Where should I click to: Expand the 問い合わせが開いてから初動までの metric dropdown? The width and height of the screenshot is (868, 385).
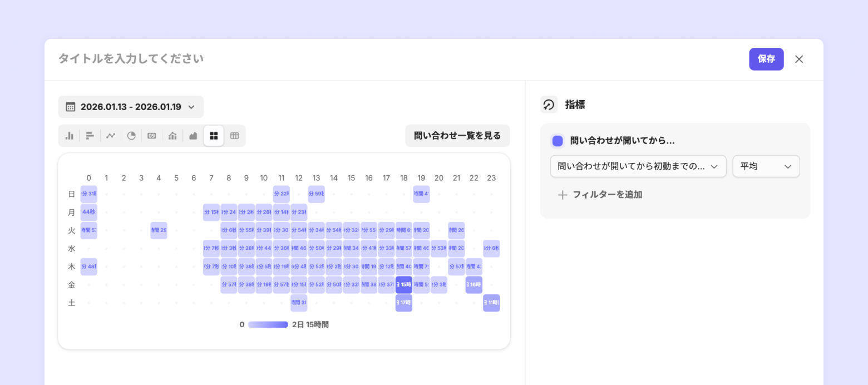tap(638, 166)
